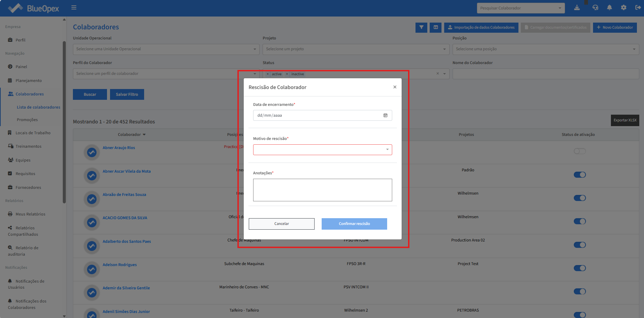644x318 pixels.
Task: Remove the inactive status tag
Action: coord(287,74)
